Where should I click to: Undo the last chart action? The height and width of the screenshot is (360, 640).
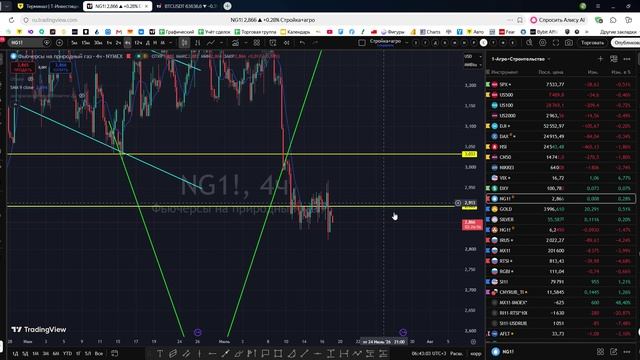point(302,42)
